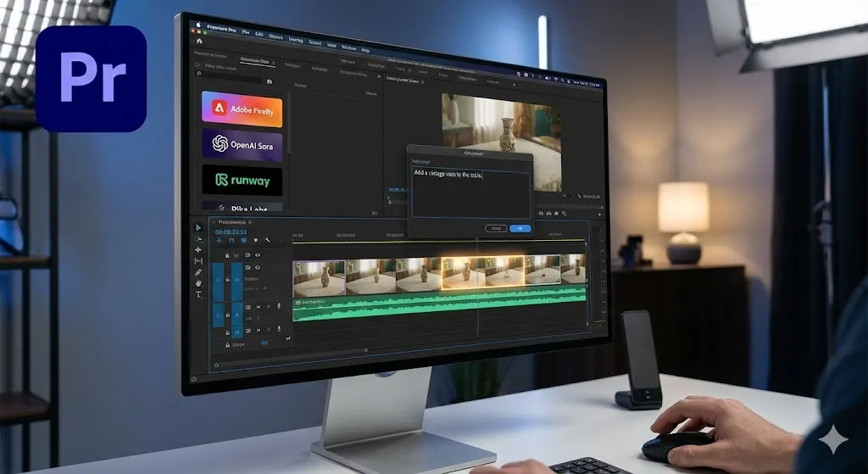This screenshot has height=474, width=868.
Task: Choose the Adobe Firefly model card
Action: (x=242, y=109)
